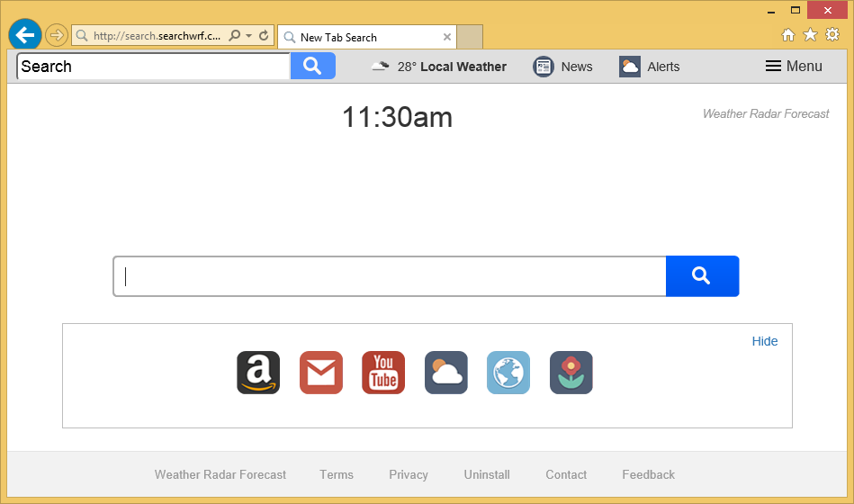This screenshot has height=504, width=854.
Task: Minimize the browser window
Action: point(771,11)
